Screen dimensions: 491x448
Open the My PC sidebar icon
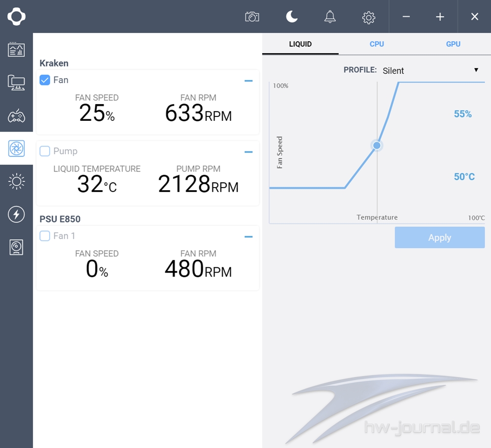click(x=16, y=83)
